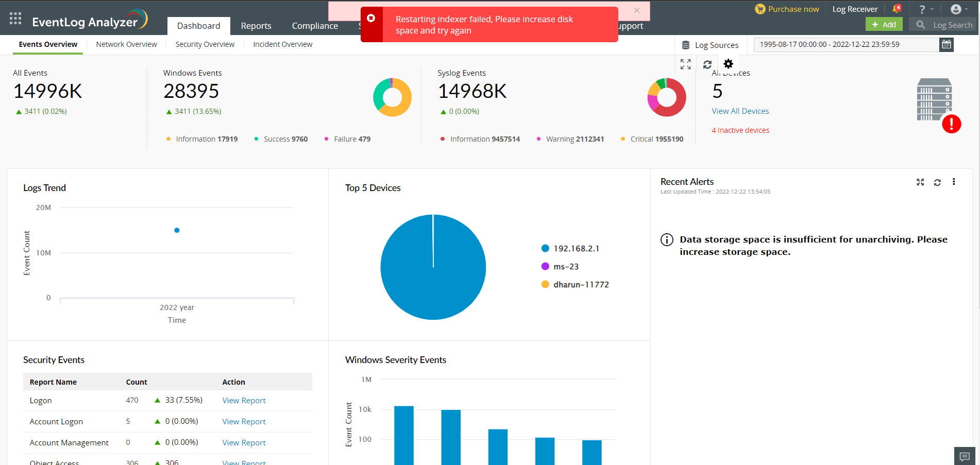Open the apps grid icon top left
The height and width of the screenshot is (465, 980).
pos(15,18)
